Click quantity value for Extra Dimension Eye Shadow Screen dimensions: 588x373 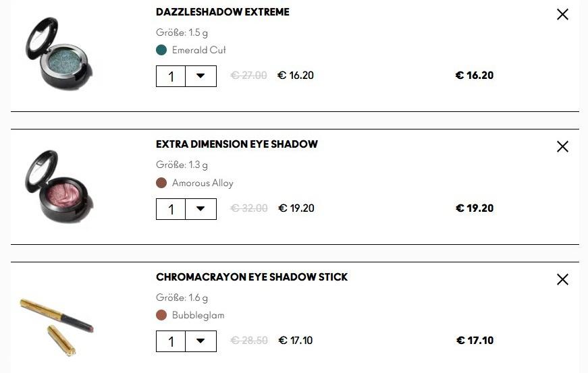(171, 209)
